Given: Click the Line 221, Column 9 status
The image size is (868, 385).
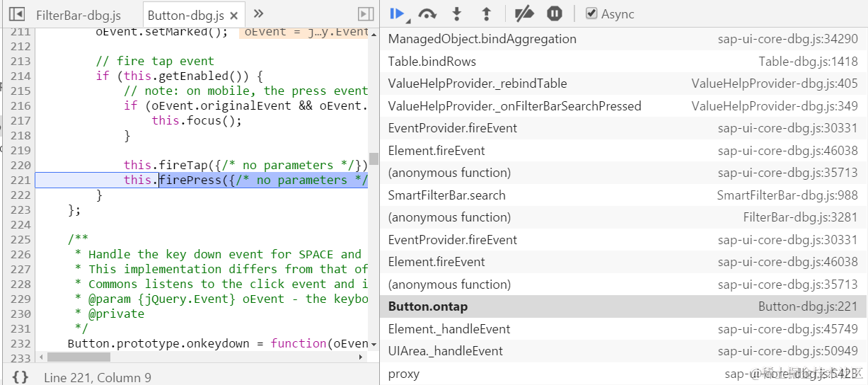Looking at the screenshot, I should 97,377.
